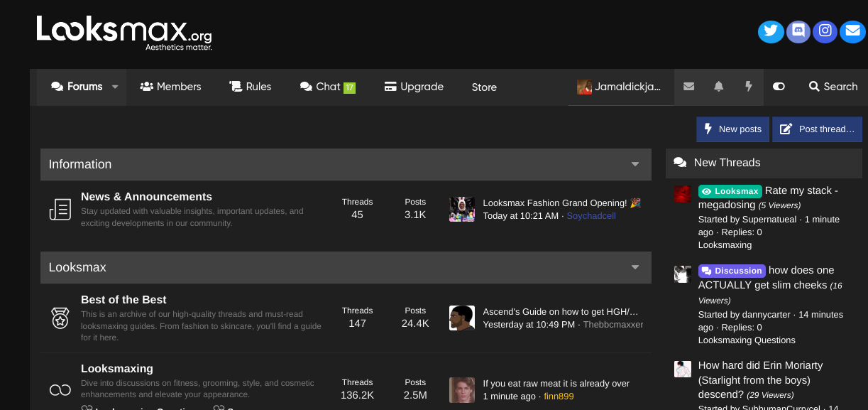Click avatar beside raw meat thread
Image resolution: width=868 pixels, height=410 pixels.
(462, 390)
